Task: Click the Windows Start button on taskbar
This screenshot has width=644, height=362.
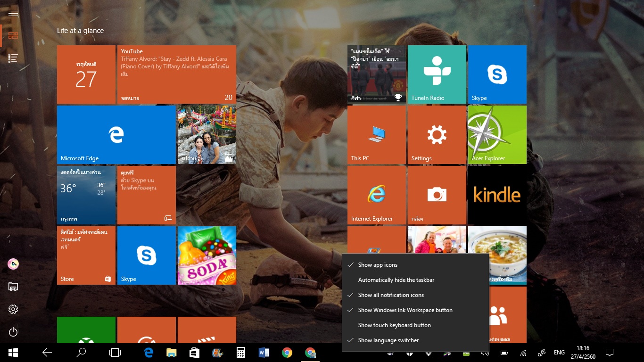Action: 13,353
